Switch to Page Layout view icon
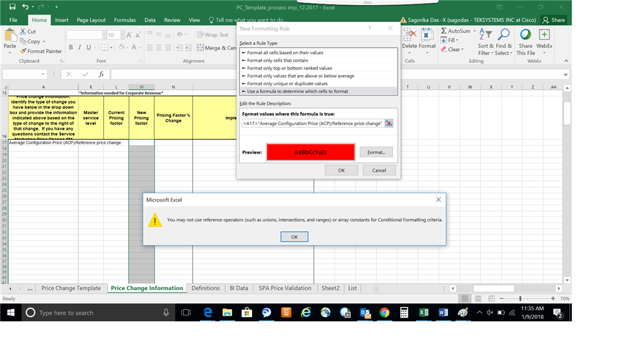This screenshot has height=364, width=625. coord(479,298)
